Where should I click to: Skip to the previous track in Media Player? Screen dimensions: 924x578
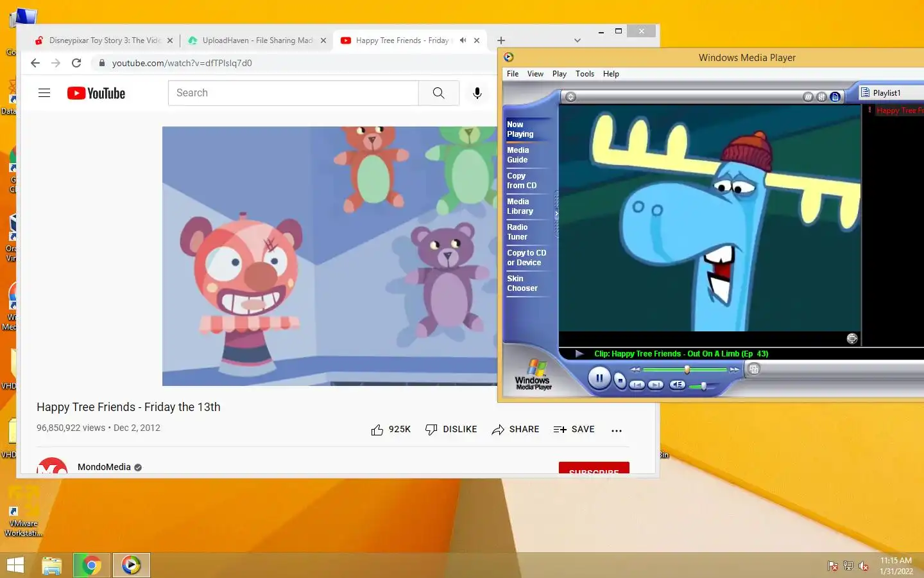637,385
